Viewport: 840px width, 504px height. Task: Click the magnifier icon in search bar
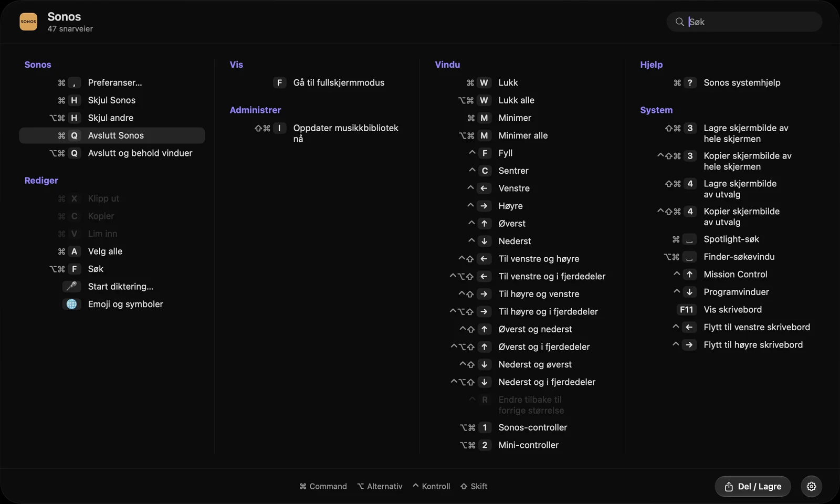[679, 22]
